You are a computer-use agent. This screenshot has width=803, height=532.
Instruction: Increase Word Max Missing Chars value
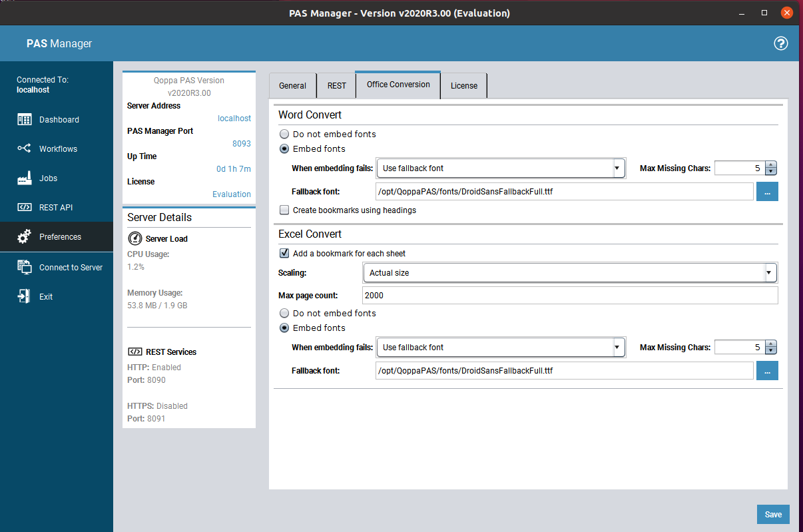click(771, 164)
